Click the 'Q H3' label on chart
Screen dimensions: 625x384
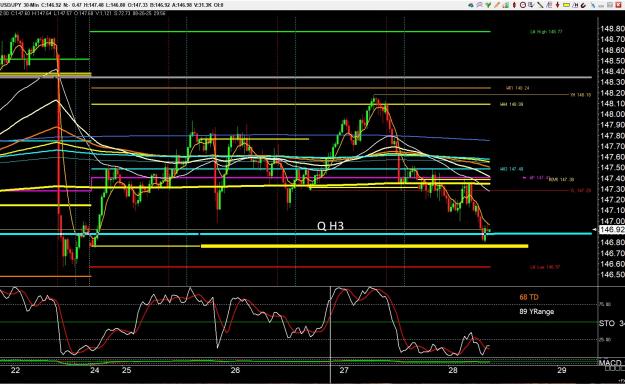[330, 226]
